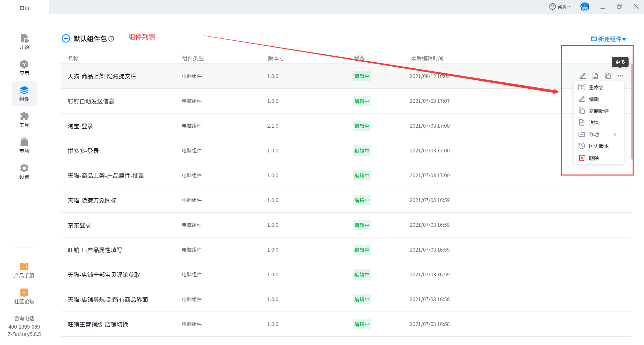Open the 工具 puzzle icon in sidebar
This screenshot has height=345, width=644.
(x=24, y=120)
